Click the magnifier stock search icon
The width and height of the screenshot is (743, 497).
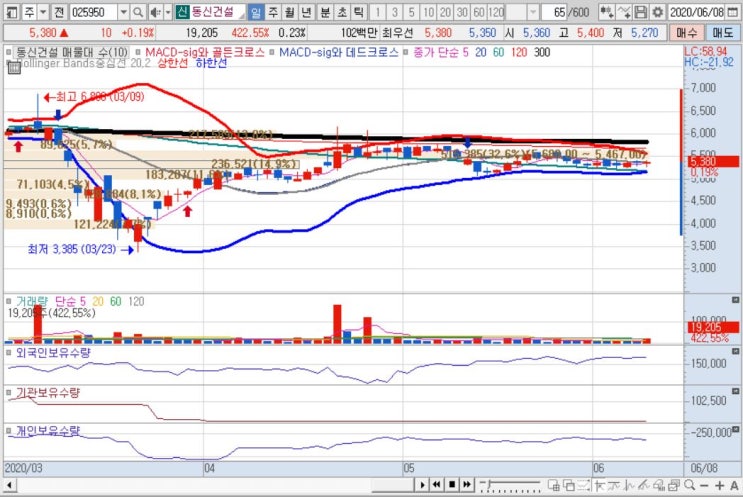click(x=138, y=12)
